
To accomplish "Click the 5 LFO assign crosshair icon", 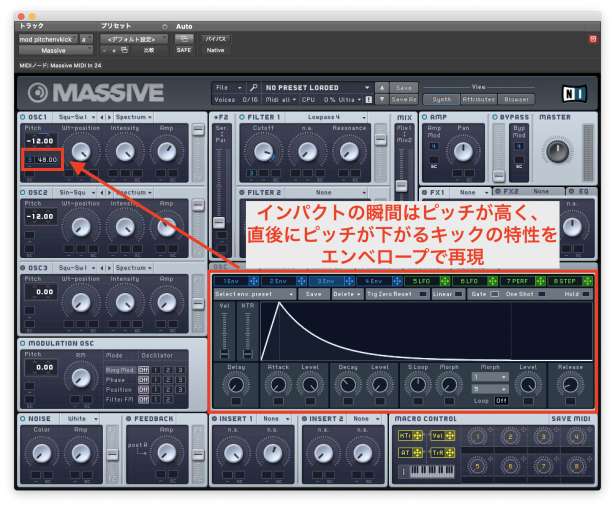I will coord(444,281).
